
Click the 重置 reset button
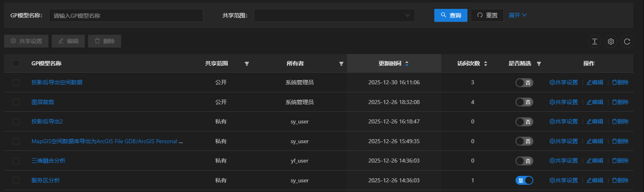click(487, 15)
